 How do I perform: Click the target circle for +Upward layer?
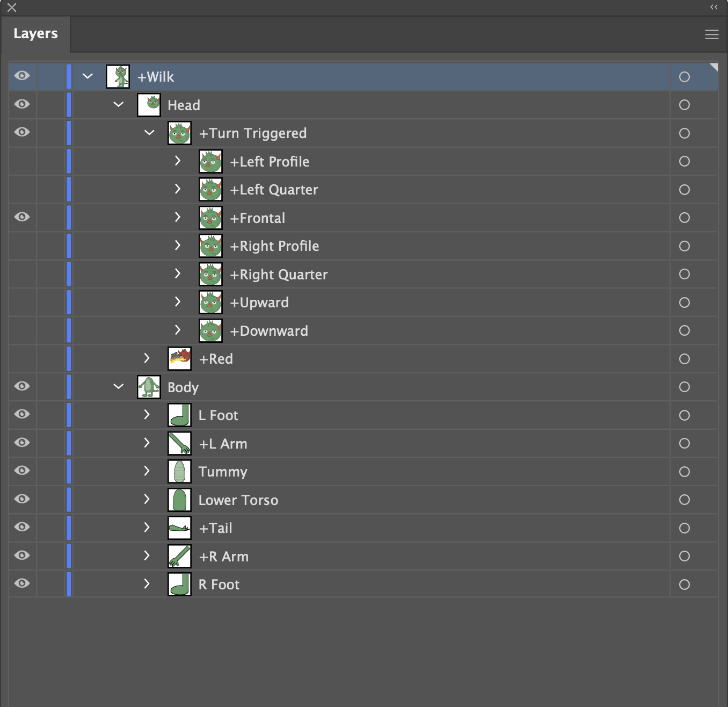tap(685, 302)
